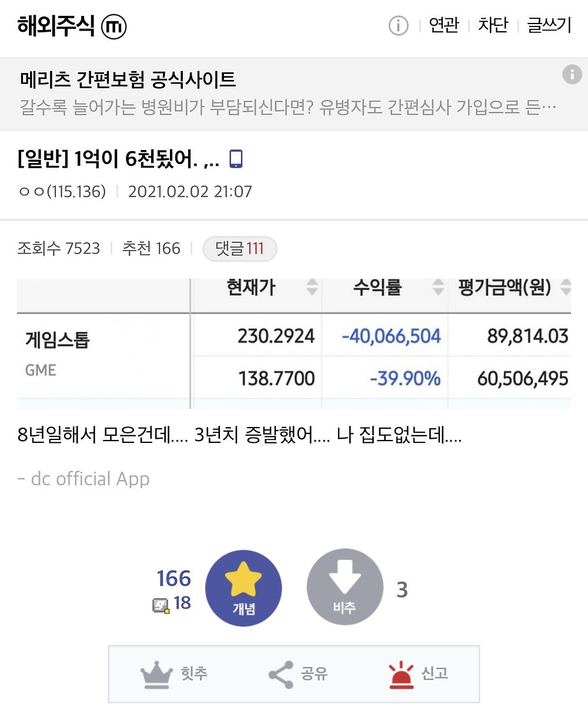588x717 pixels.
Task: Select 차단 block menu item
Action: [493, 26]
